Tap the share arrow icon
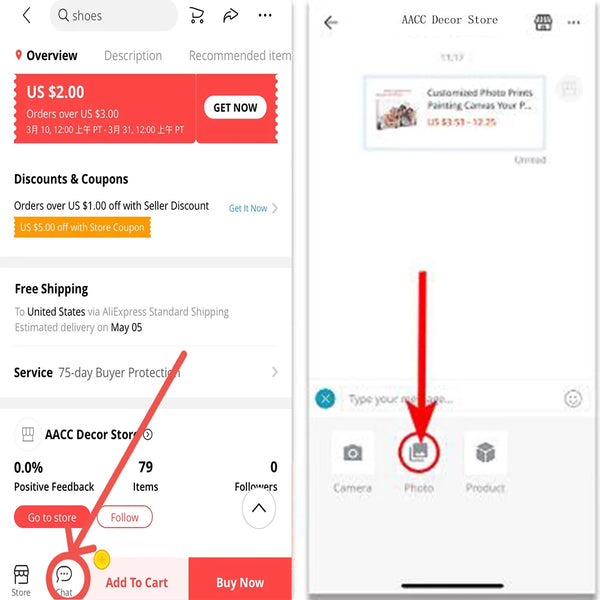600x600 pixels. 230,16
